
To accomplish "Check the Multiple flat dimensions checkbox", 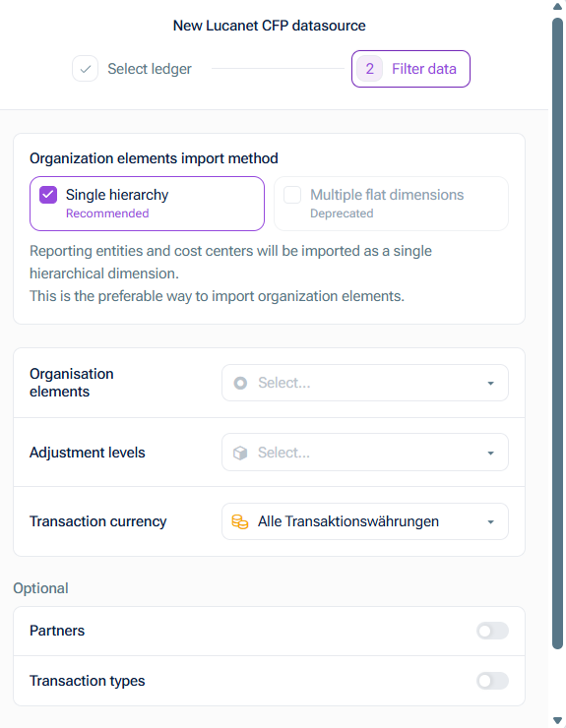I will pyautogui.click(x=292, y=195).
